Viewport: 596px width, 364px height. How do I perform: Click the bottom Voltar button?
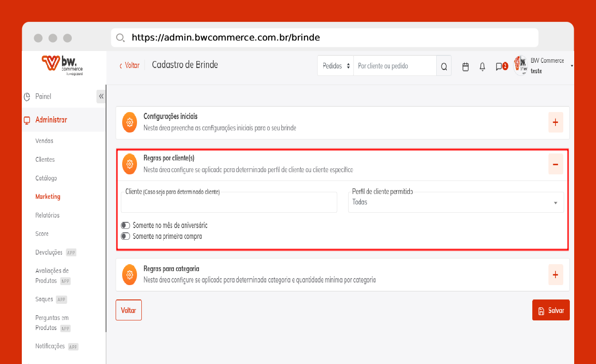tap(129, 310)
